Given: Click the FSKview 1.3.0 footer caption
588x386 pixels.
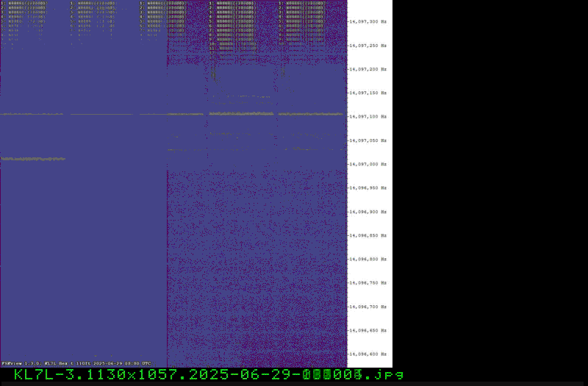Looking at the screenshot, I should (76, 363).
